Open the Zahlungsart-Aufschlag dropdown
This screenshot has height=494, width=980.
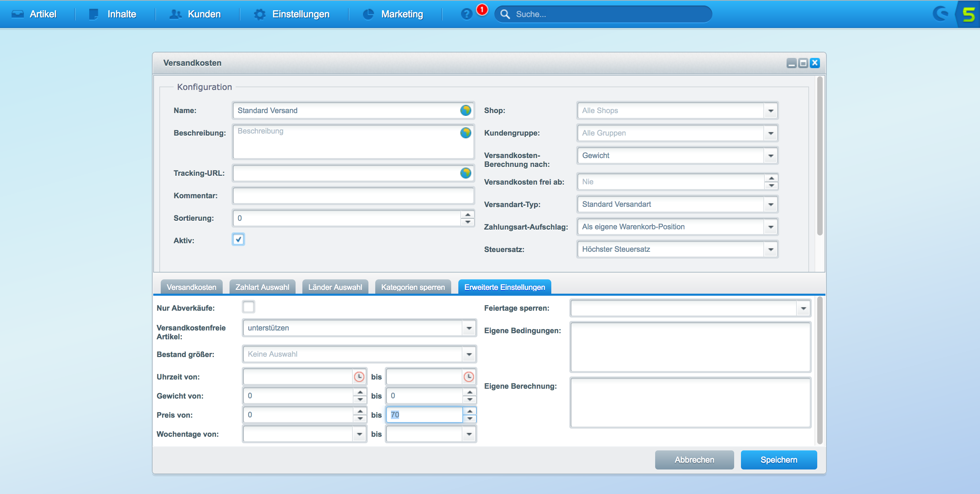(x=771, y=227)
